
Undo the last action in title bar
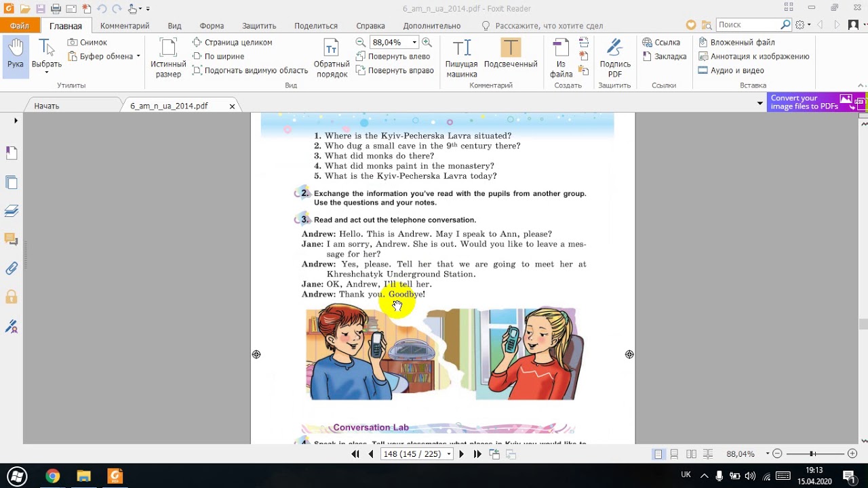(102, 9)
